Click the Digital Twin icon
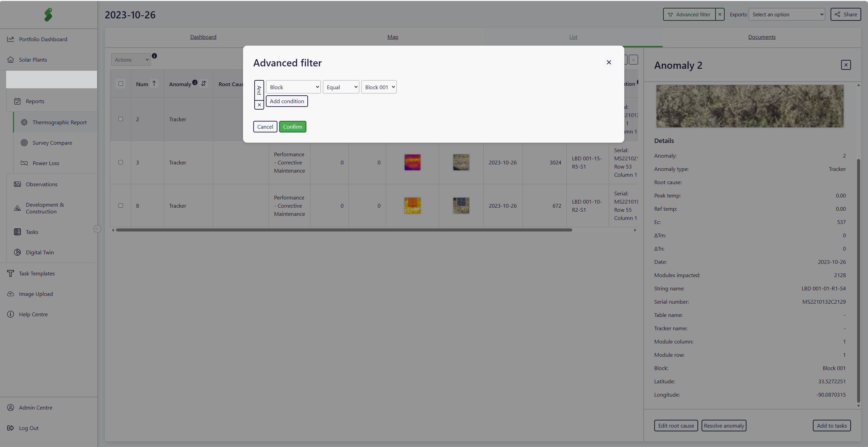868x447 pixels. pyautogui.click(x=17, y=252)
